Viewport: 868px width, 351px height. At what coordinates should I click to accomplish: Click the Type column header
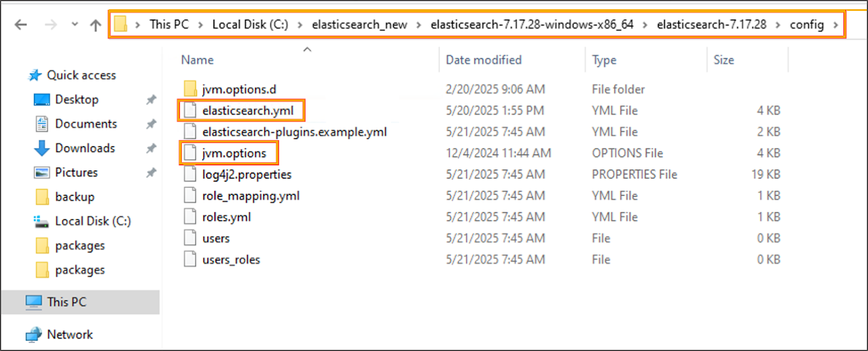click(x=604, y=60)
